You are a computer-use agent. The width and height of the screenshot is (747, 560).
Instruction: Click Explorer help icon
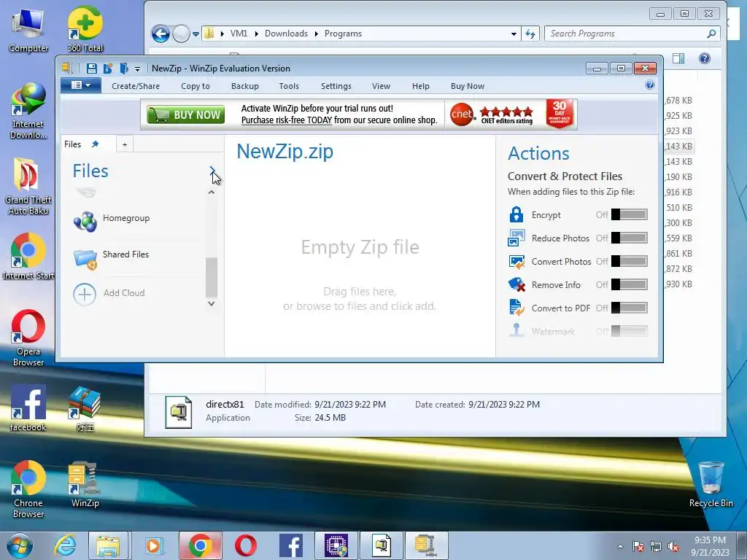coord(705,58)
